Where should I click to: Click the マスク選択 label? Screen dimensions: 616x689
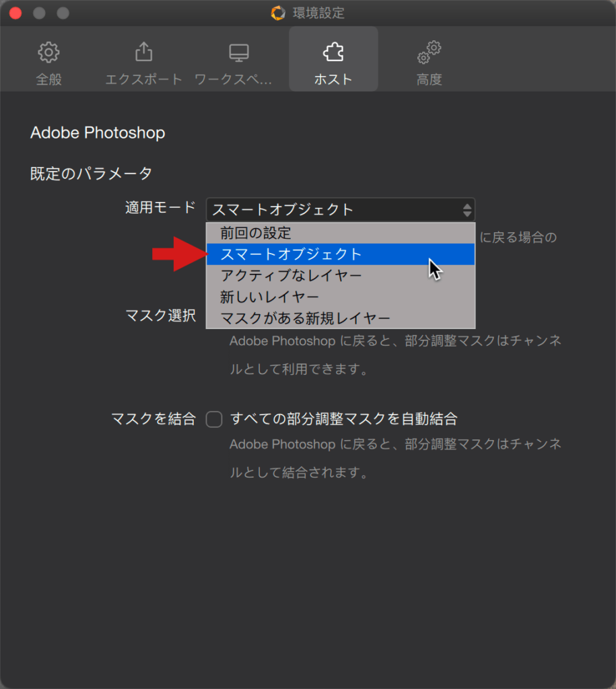pyautogui.click(x=160, y=316)
